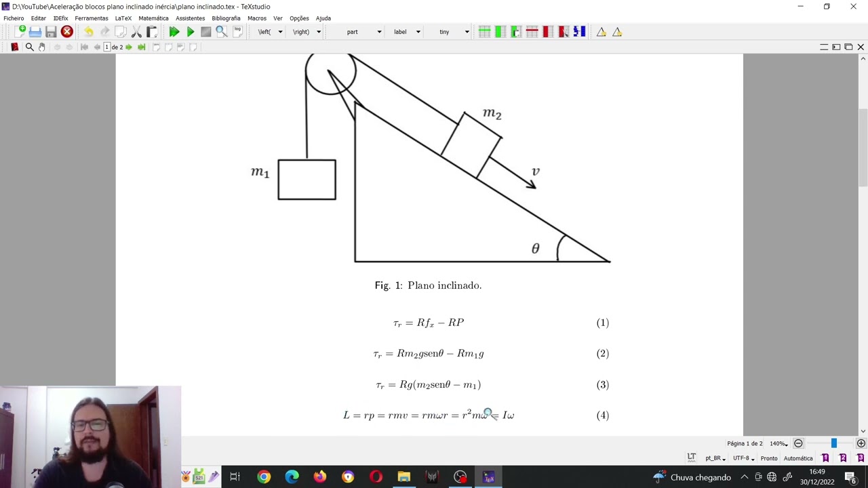Open the Assistentes menu

click(x=190, y=18)
